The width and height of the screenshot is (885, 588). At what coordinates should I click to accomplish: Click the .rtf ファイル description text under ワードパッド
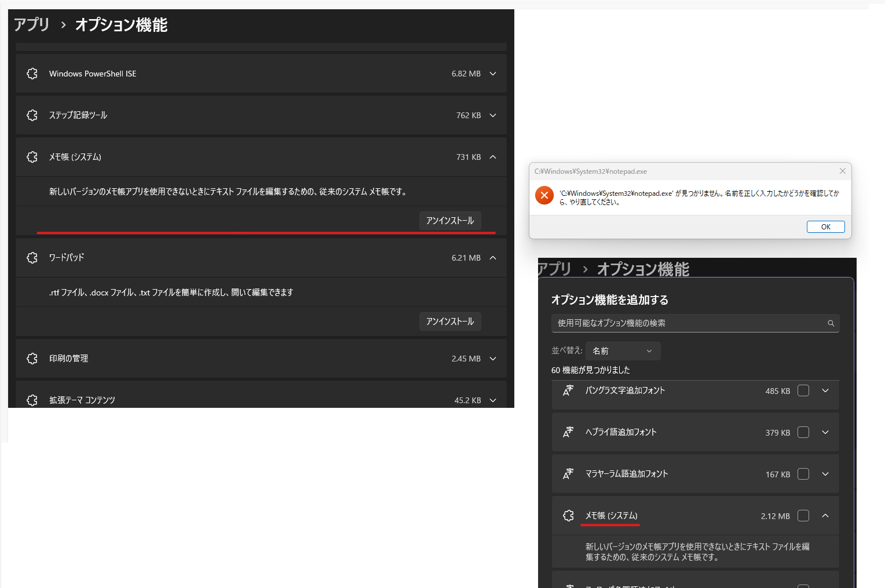pyautogui.click(x=171, y=293)
